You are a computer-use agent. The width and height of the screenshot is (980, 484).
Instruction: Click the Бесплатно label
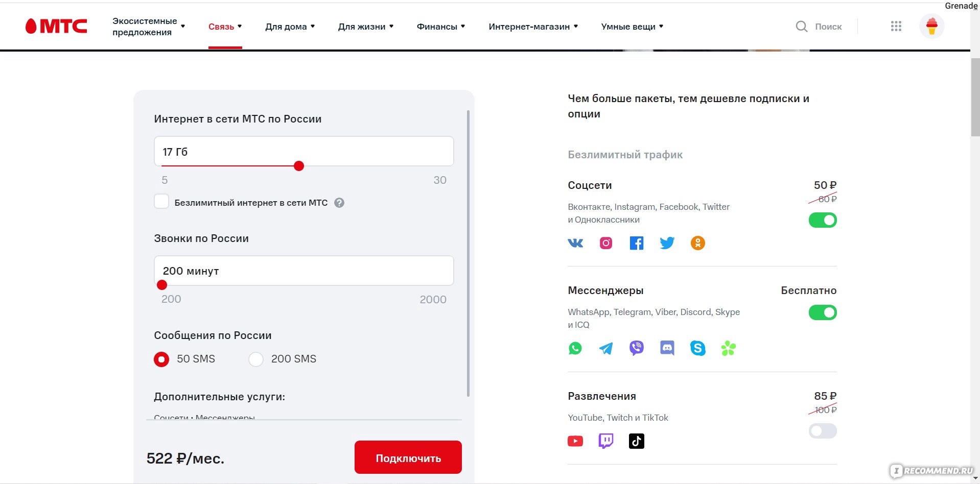[x=808, y=291]
